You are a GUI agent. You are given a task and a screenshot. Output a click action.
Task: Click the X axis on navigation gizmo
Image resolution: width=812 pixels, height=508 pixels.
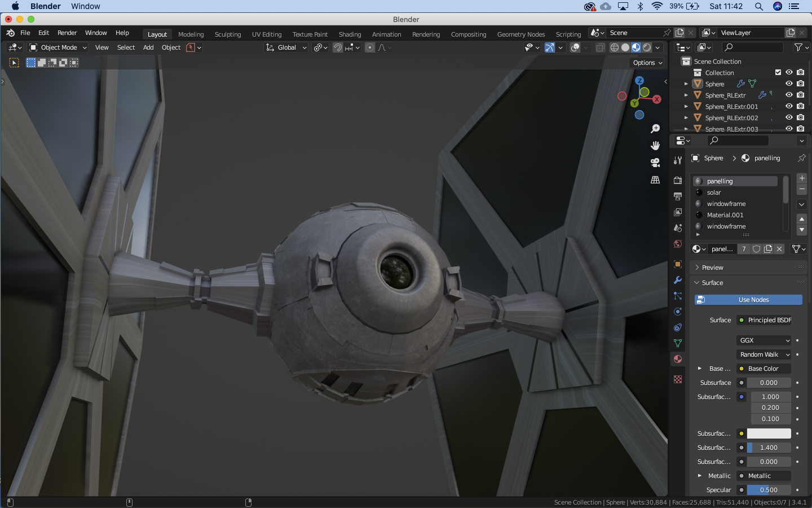click(x=657, y=99)
